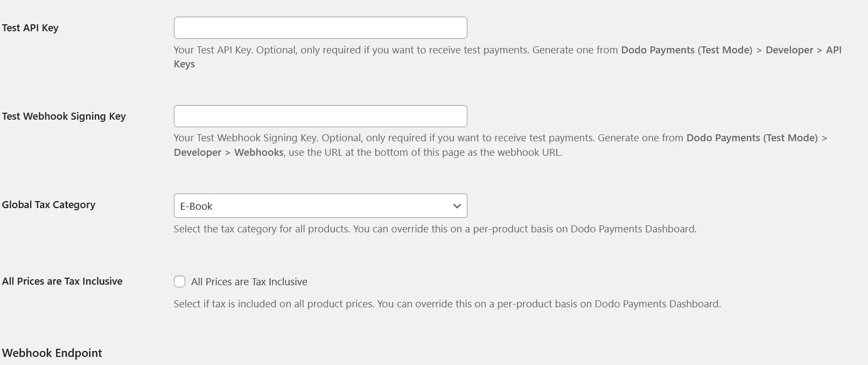Click the Test Webhook Signing Key input box
Screen dimensions: 868x365
point(320,115)
